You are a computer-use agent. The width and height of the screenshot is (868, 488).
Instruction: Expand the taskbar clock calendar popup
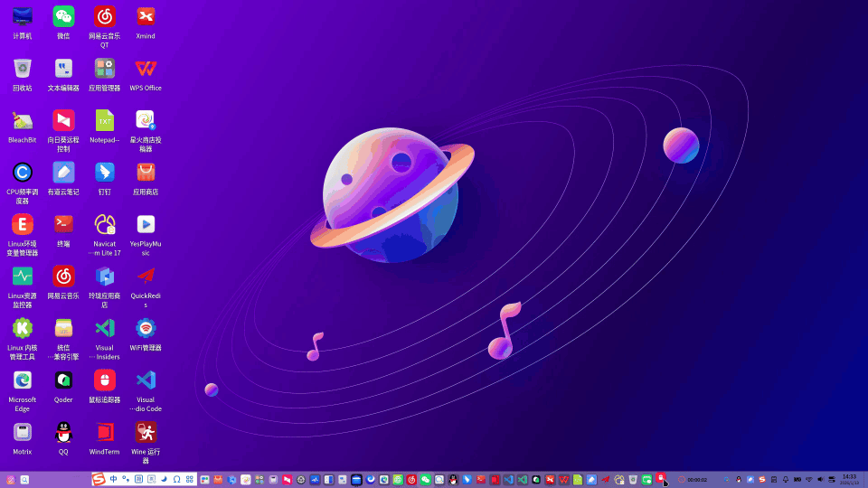849,479
